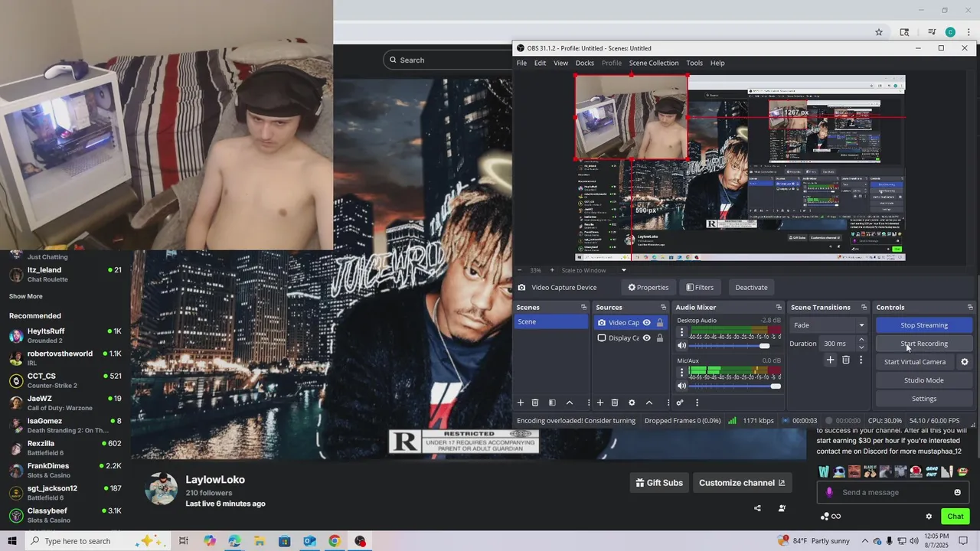Remove selected scene with trash icon
The width and height of the screenshot is (980, 551).
(535, 403)
